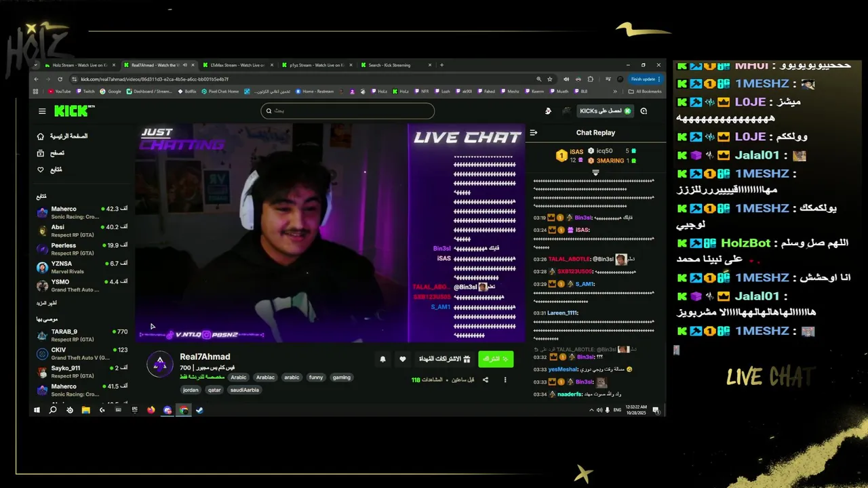Expand show more under followed channels

(x=47, y=303)
